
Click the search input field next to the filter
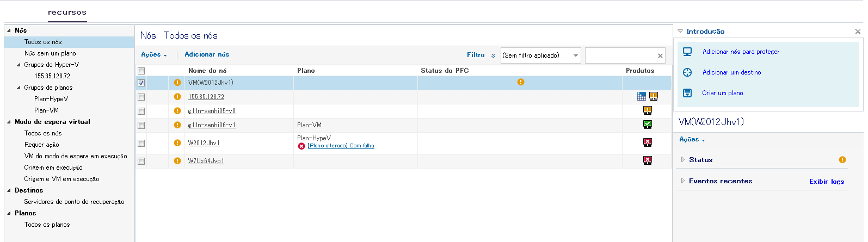pyautogui.click(x=620, y=55)
